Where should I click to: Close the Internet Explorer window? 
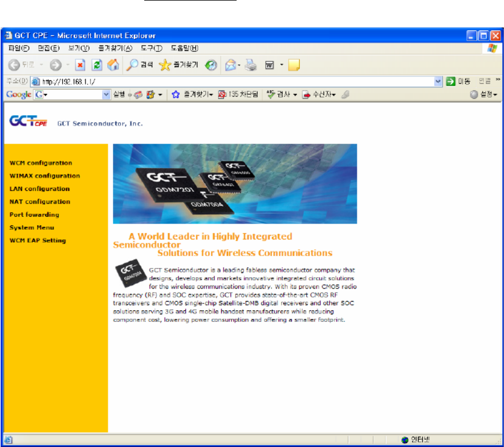[495, 35]
